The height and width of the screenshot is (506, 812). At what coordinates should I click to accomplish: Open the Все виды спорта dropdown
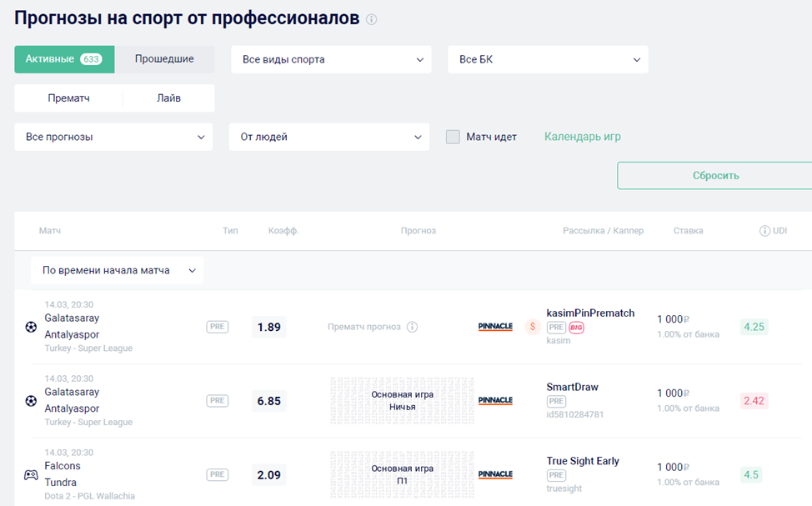[331, 59]
